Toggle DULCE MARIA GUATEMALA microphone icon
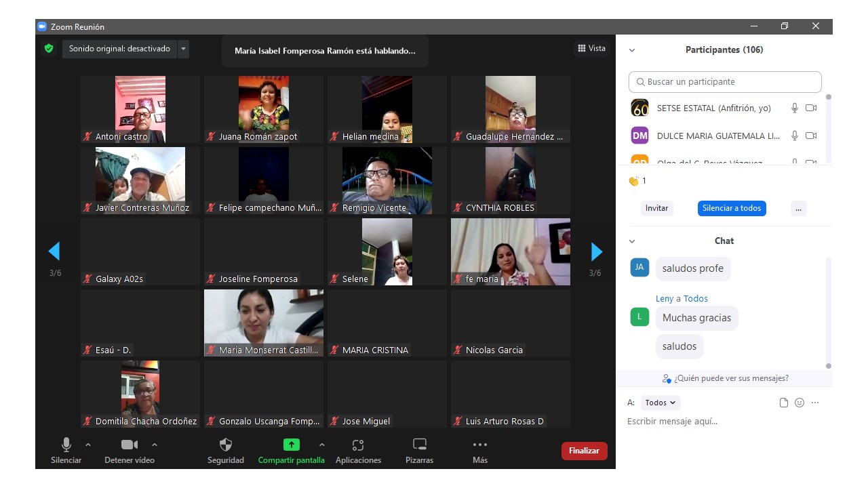 click(795, 136)
